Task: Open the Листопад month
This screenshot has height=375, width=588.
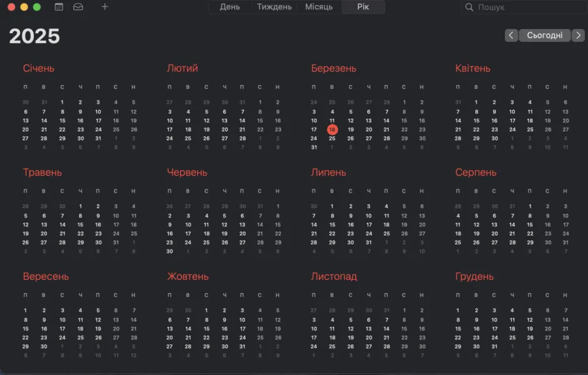Action: click(334, 277)
